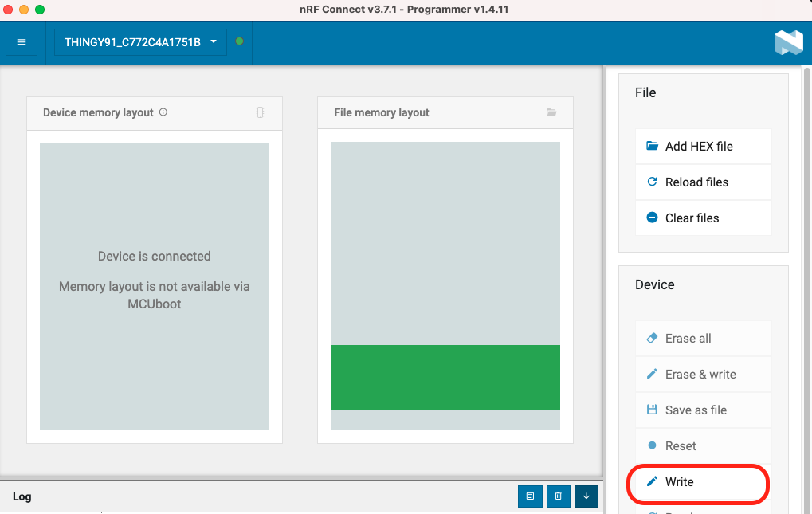Click Save as file

pos(704,410)
